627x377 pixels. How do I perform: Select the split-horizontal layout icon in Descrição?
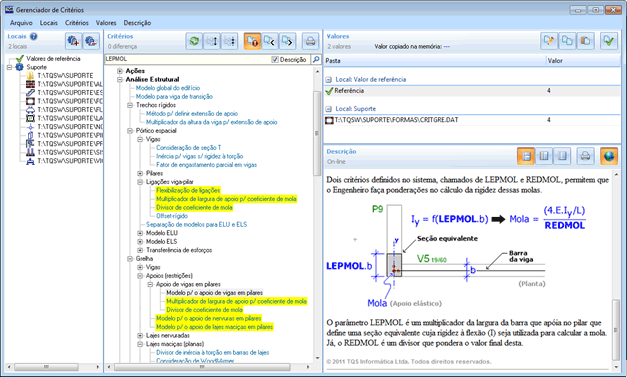coord(526,156)
